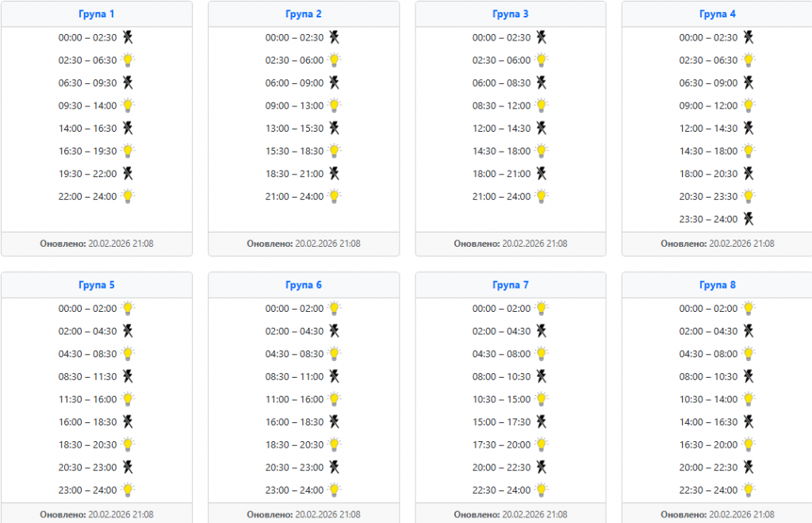The height and width of the screenshot is (523, 812).
Task: Click light bulb for Група 7 17:30–20:00
Action: coord(542,444)
